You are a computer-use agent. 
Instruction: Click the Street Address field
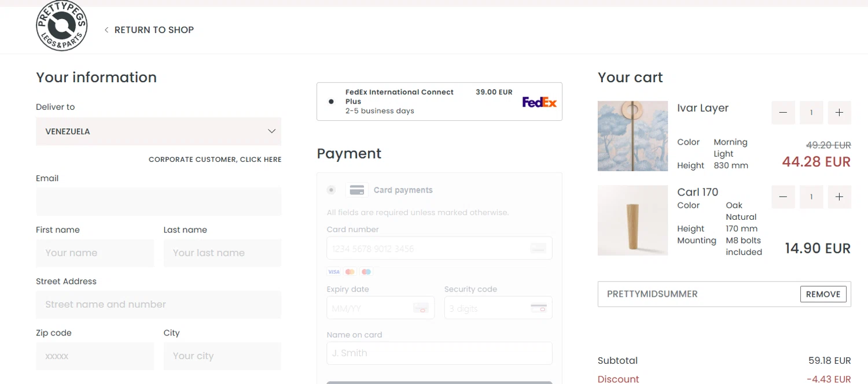pyautogui.click(x=159, y=304)
